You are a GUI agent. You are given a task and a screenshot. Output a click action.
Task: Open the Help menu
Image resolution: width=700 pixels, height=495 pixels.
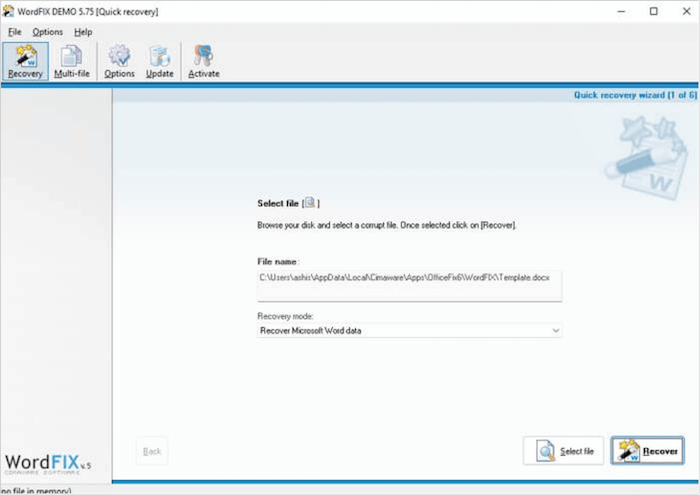tap(83, 32)
